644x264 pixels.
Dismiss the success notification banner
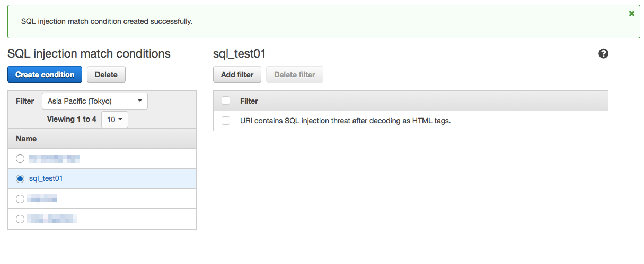coord(631,14)
